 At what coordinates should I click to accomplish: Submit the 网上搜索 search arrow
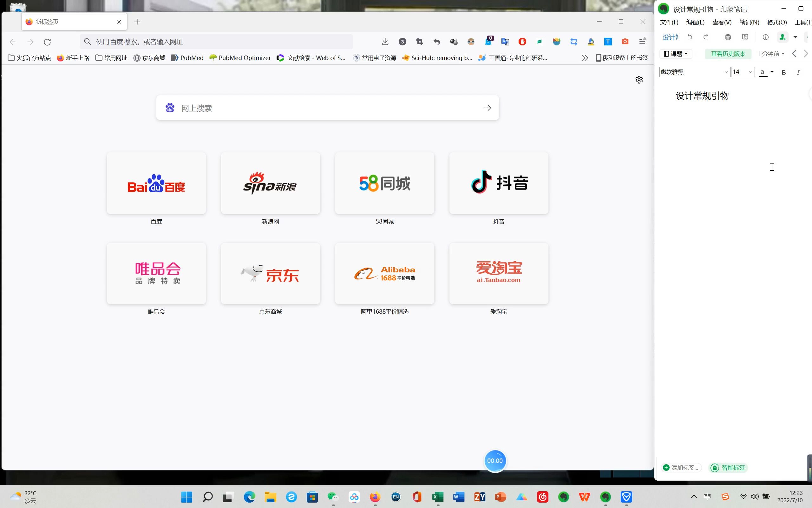tap(487, 108)
